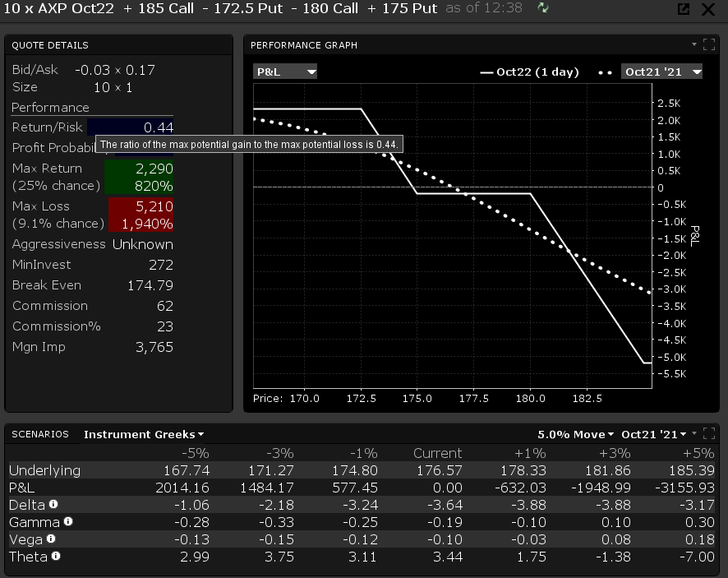Click the Gamma +5% value 0.30

(700, 522)
